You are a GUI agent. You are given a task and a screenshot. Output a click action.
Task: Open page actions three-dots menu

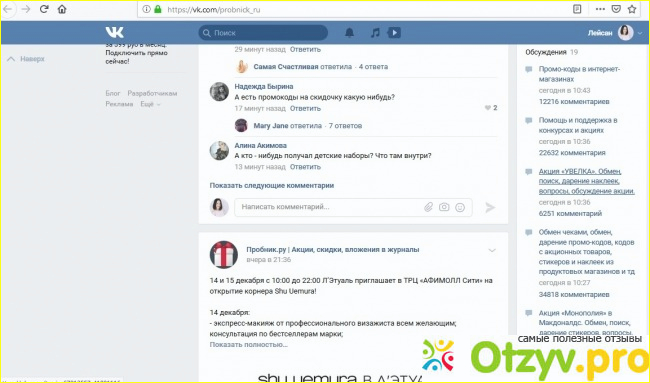[x=600, y=9]
